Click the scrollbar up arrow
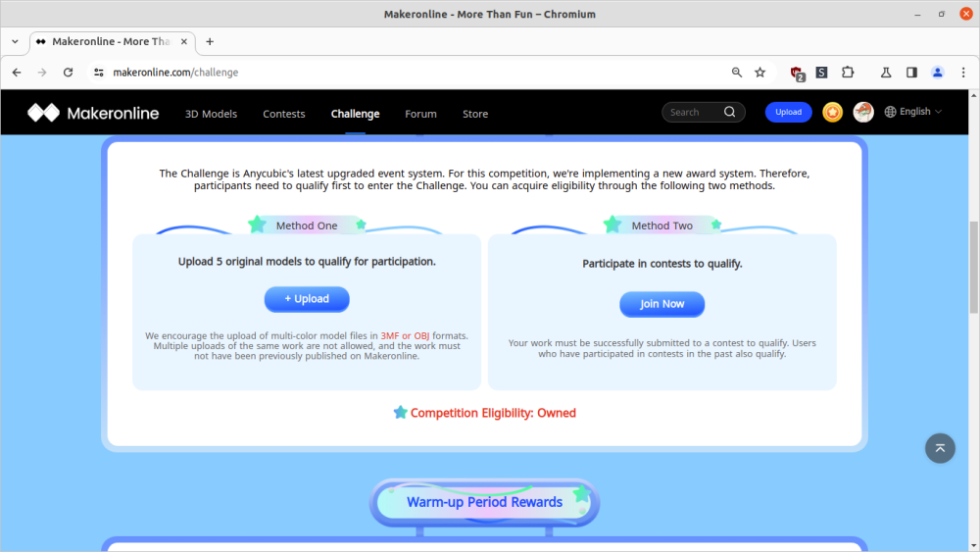This screenshot has height=552, width=980. [x=974, y=95]
